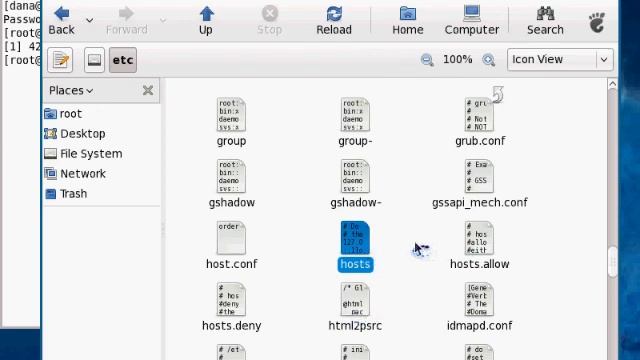Open Desktop in the Places sidebar
This screenshot has height=360, width=640.
(75, 133)
